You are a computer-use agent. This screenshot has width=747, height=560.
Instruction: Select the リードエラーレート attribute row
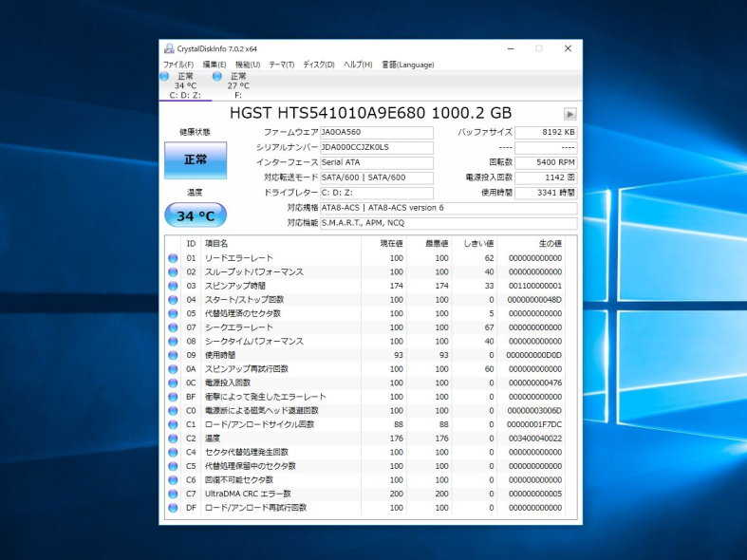pyautogui.click(x=364, y=258)
